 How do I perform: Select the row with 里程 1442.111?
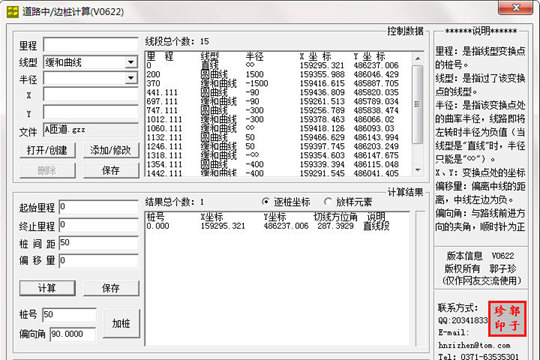277,173
